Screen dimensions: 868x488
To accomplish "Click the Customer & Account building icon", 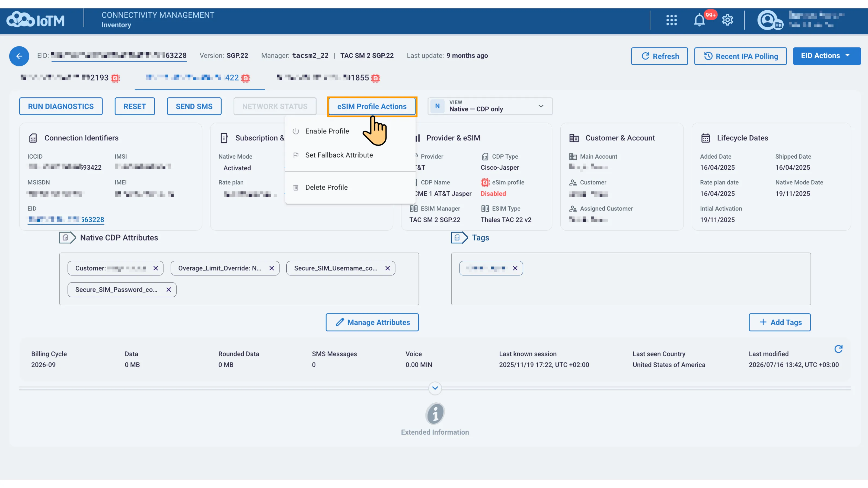I will coord(574,138).
